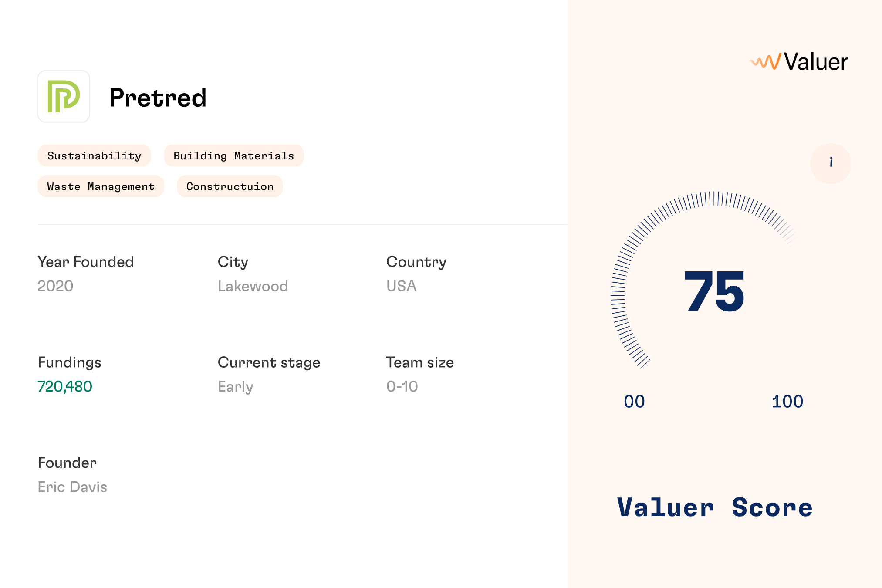882x588 pixels.
Task: Click the Valuer brand logo
Action: coord(799,61)
